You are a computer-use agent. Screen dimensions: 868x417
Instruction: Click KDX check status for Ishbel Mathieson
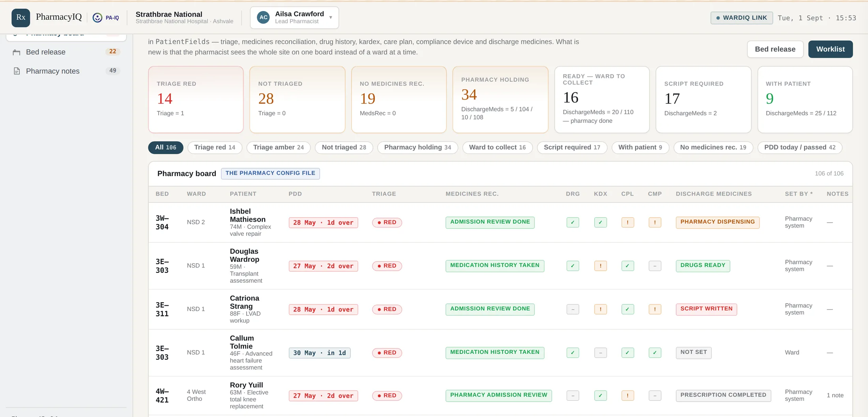point(600,222)
